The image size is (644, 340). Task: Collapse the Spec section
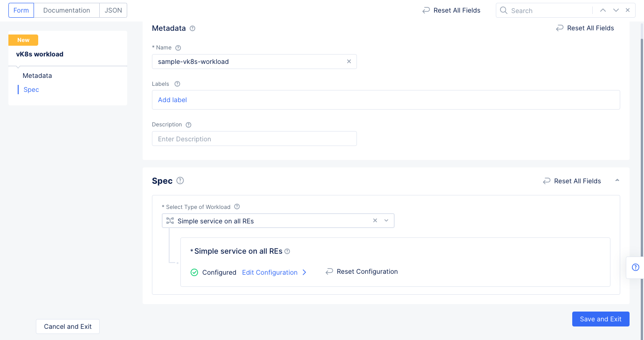pyautogui.click(x=617, y=180)
